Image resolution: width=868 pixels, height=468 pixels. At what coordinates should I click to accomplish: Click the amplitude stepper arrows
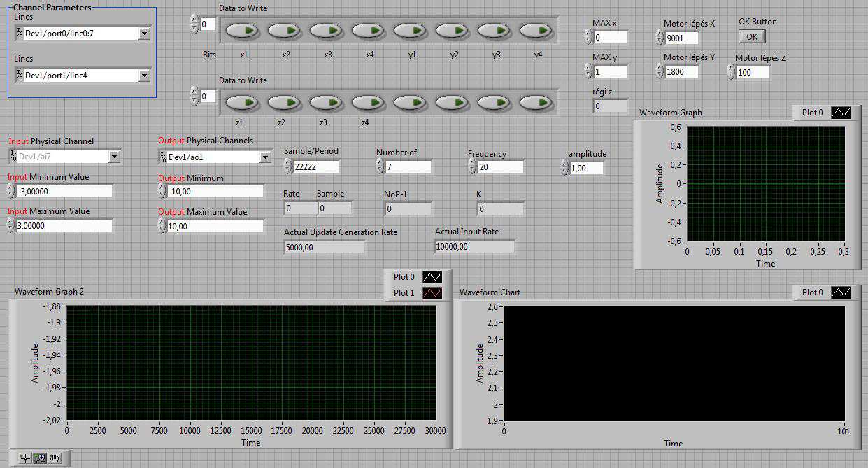565,167
